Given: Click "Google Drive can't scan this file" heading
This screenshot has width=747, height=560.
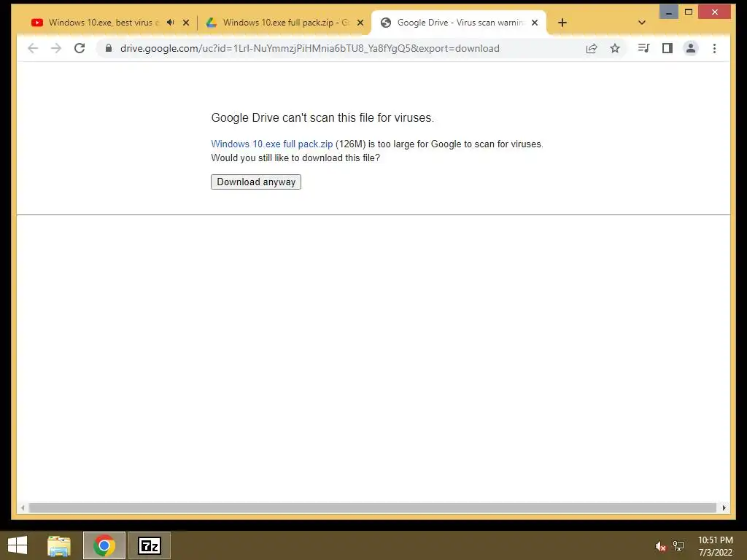Looking at the screenshot, I should pyautogui.click(x=322, y=117).
